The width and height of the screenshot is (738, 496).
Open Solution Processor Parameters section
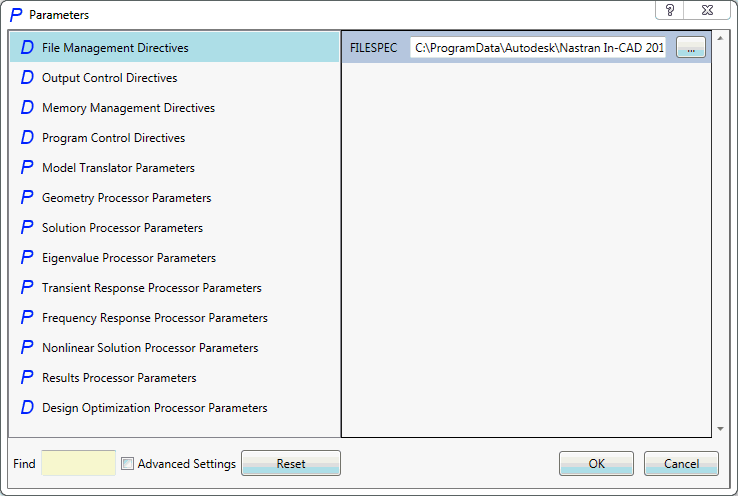[x=122, y=228]
